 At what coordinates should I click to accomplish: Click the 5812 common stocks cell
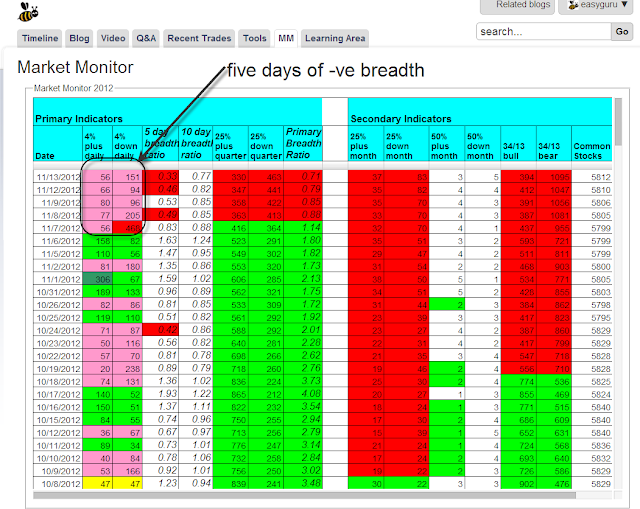click(592, 177)
